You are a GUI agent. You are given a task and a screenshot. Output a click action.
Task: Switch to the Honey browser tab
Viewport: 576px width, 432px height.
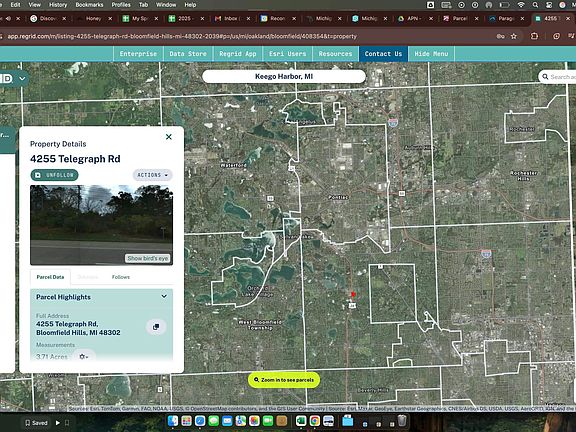tap(93, 18)
